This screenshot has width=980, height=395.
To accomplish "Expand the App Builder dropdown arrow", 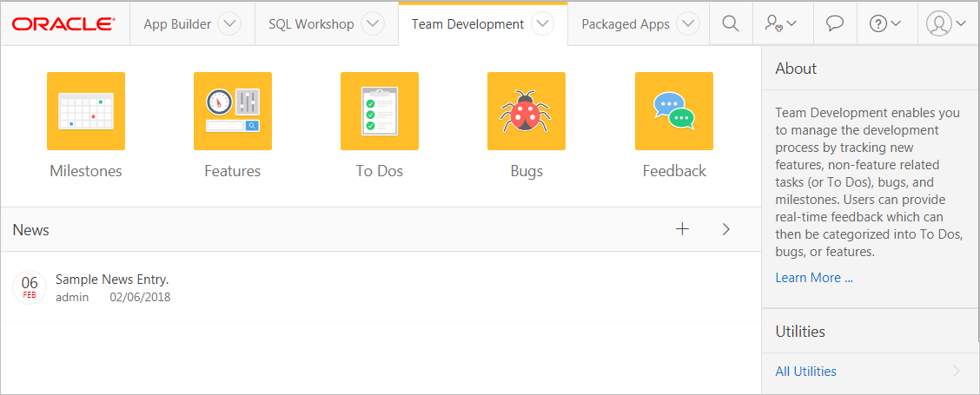I will pos(229,24).
